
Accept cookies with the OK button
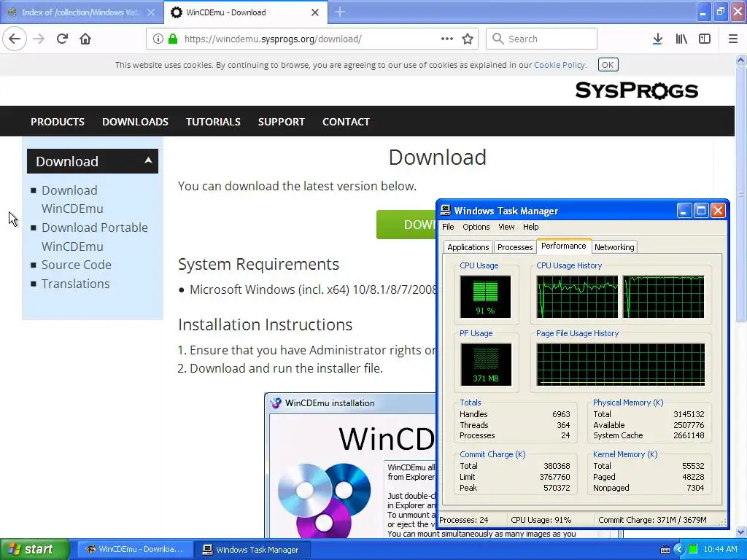click(608, 65)
